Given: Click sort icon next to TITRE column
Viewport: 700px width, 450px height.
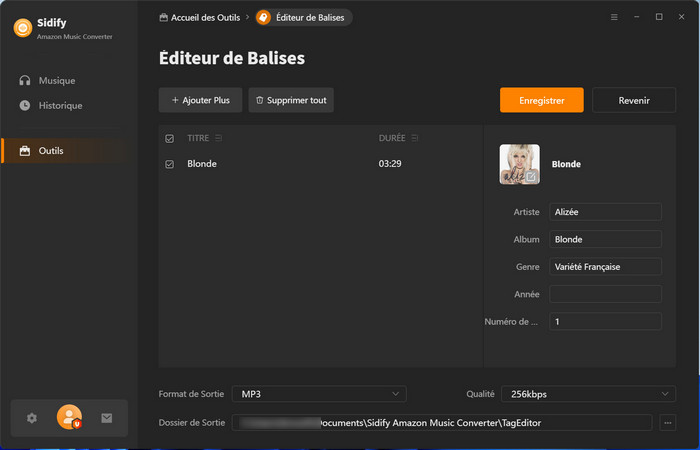Looking at the screenshot, I should click(219, 138).
